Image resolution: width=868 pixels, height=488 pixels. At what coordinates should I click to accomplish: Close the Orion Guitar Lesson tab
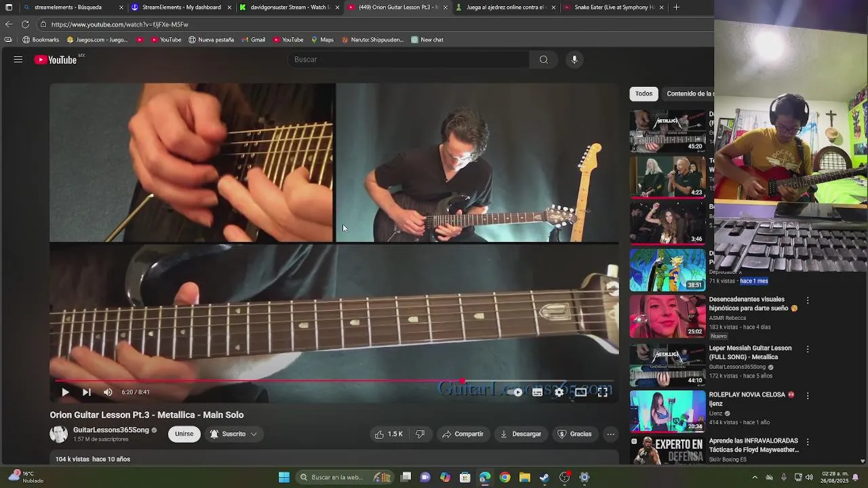click(x=445, y=7)
